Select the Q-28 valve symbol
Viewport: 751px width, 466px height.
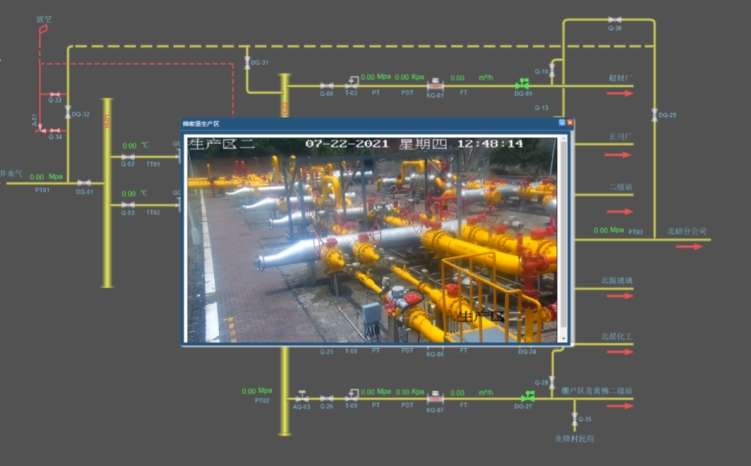click(552, 382)
